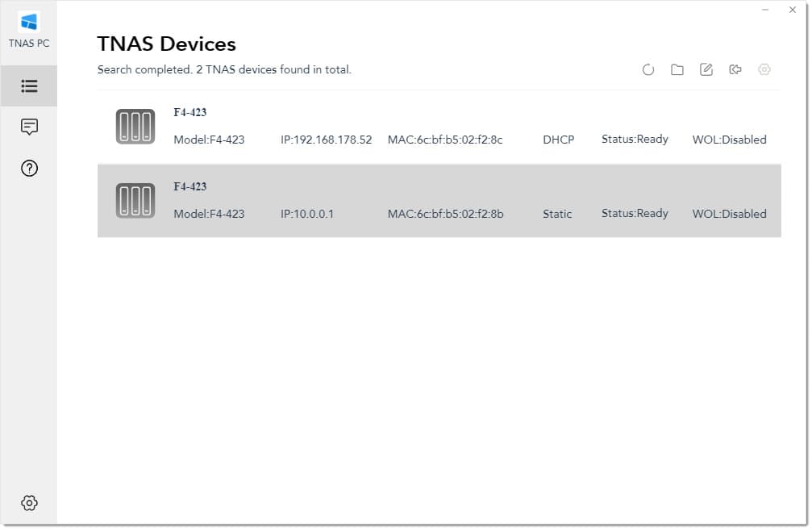Open the device list sidebar view

coord(29,86)
